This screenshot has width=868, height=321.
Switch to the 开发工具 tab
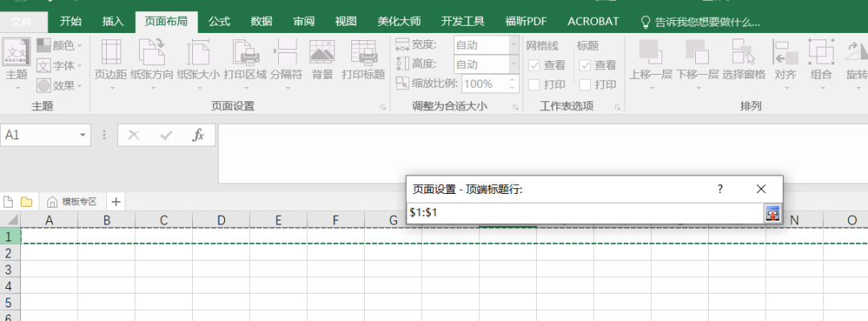click(x=463, y=22)
